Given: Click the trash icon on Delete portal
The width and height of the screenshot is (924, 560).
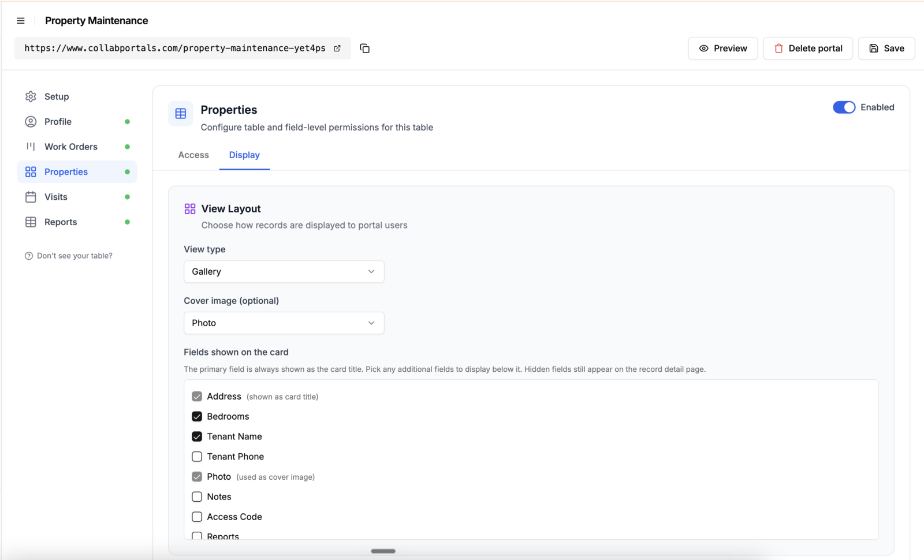Looking at the screenshot, I should (x=778, y=48).
